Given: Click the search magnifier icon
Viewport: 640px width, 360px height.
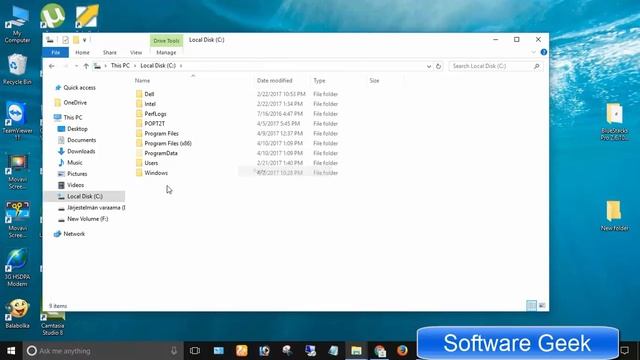Looking at the screenshot, I should tap(536, 66).
